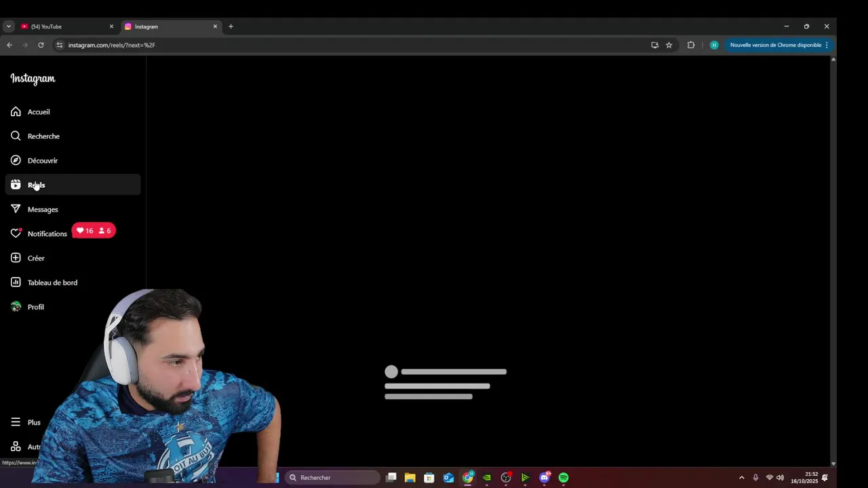Bookmark this page with the star icon

coord(669,45)
